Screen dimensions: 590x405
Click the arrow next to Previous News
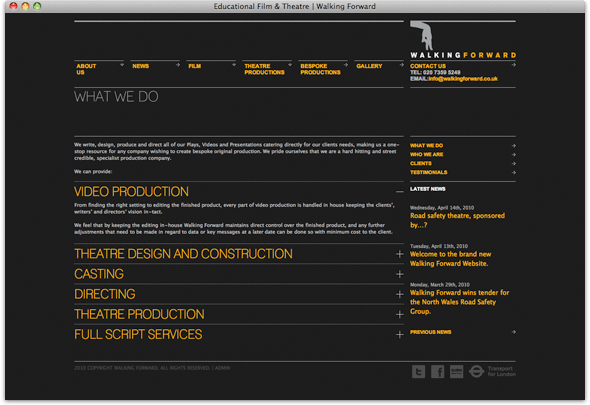(x=514, y=332)
